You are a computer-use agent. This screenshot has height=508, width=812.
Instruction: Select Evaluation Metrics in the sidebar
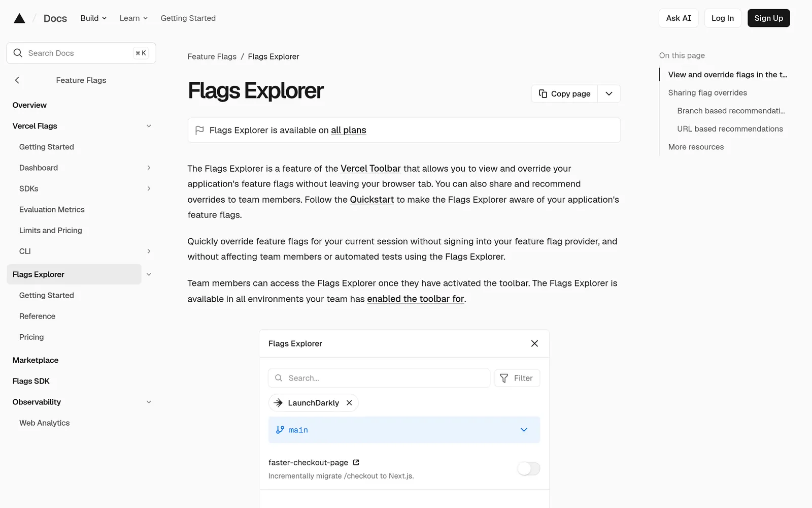click(52, 209)
